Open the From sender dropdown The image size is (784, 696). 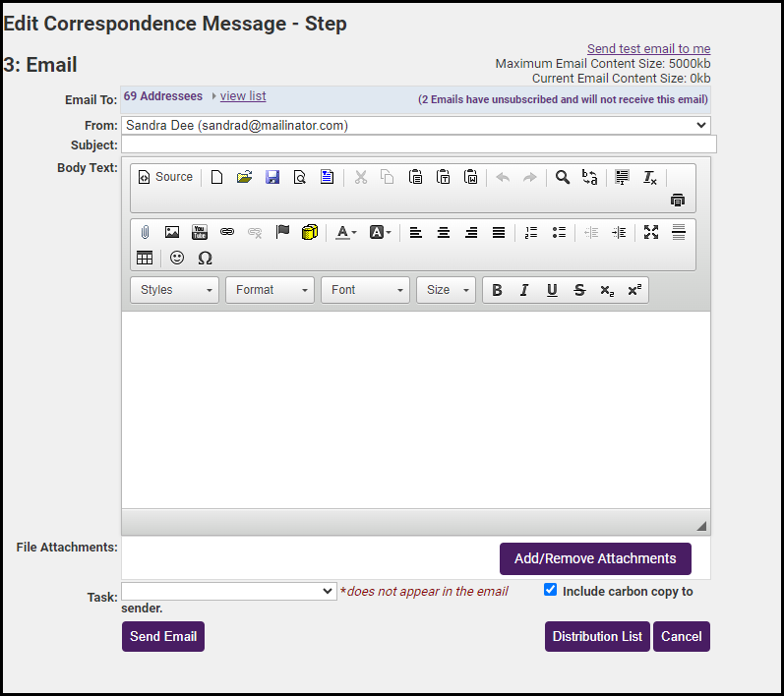pyautogui.click(x=414, y=126)
